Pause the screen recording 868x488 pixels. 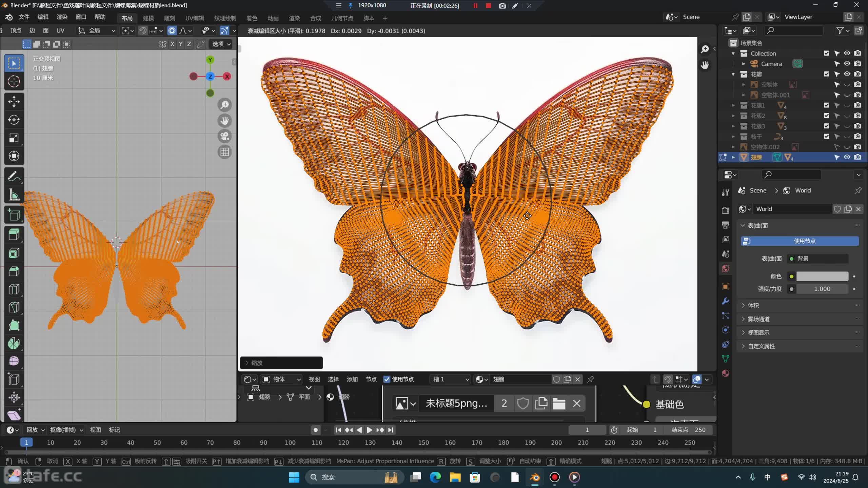(x=475, y=5)
